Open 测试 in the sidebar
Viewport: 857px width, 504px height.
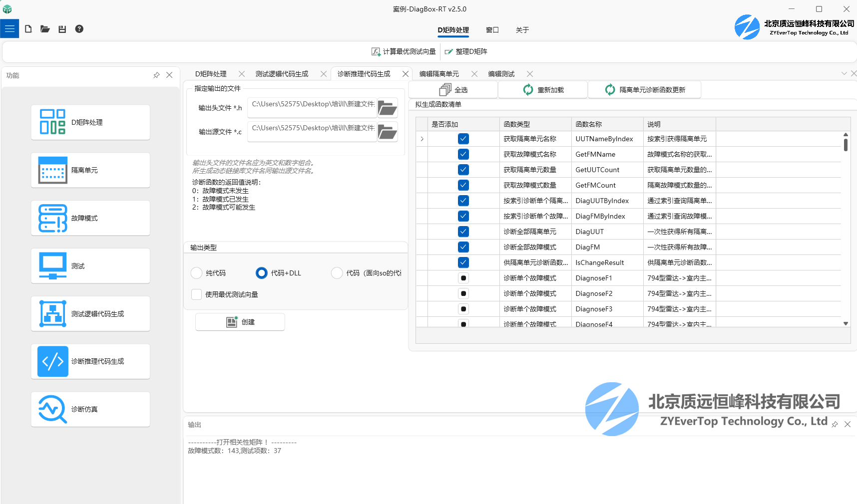pyautogui.click(x=90, y=266)
